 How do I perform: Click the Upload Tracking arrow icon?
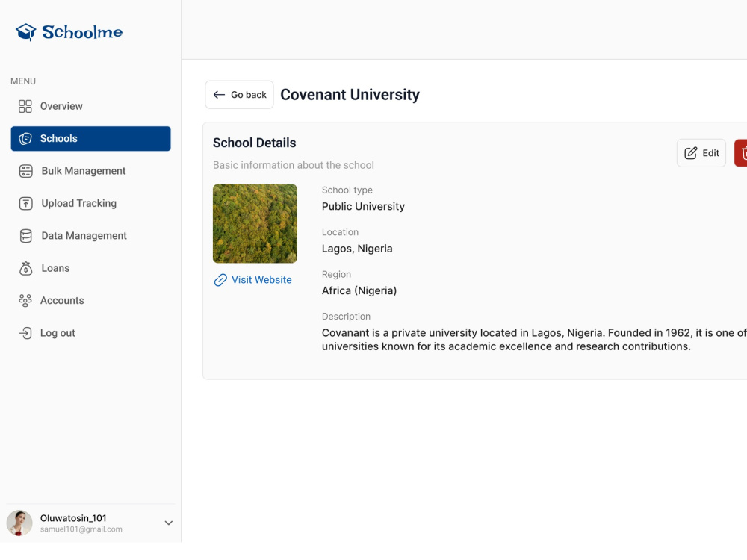pos(25,203)
